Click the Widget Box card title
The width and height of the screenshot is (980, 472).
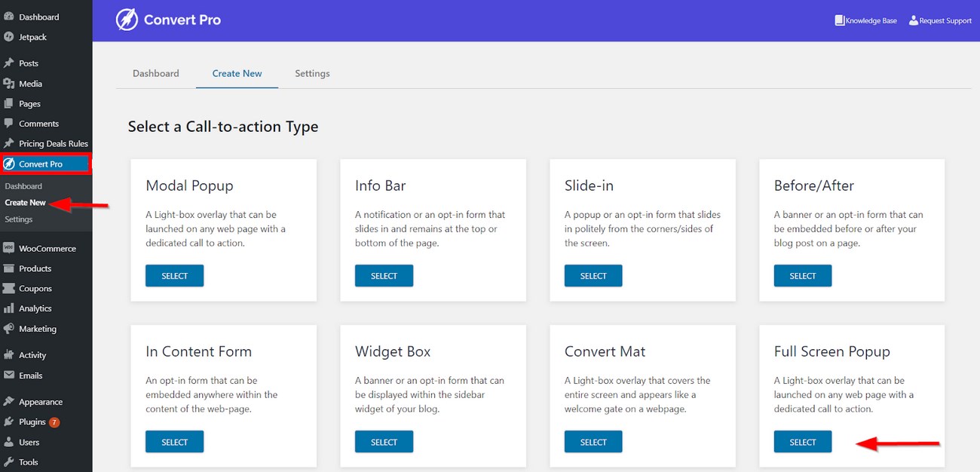[393, 351]
